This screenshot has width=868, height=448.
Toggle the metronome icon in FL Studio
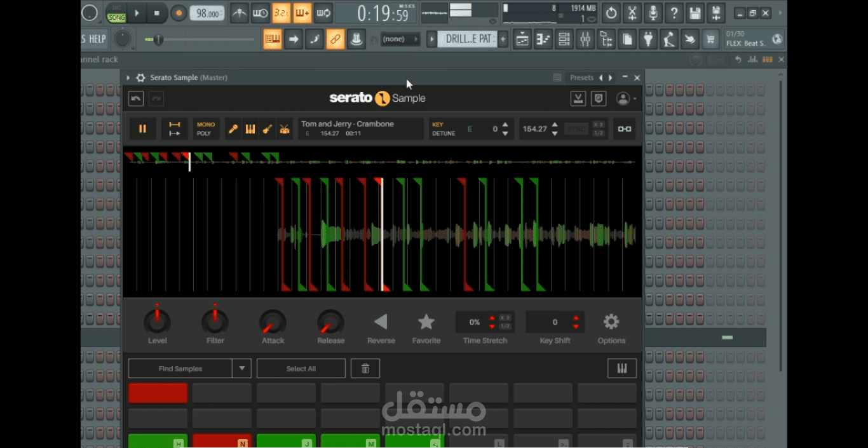(239, 13)
